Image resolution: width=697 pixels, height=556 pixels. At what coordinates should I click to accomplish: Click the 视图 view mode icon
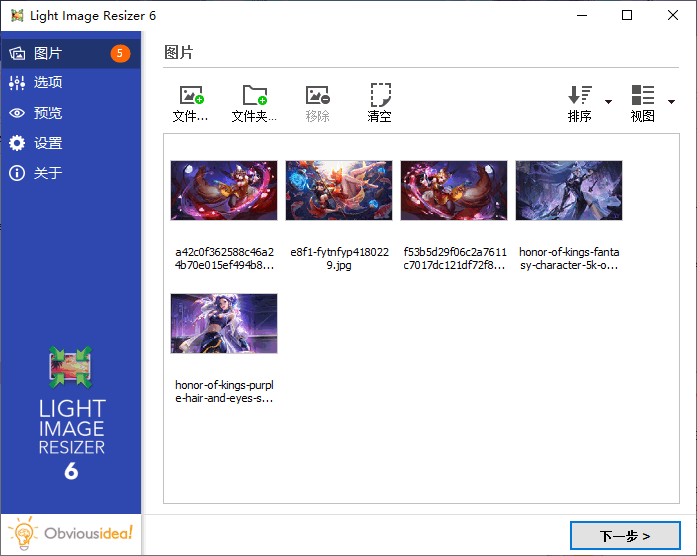pyautogui.click(x=643, y=95)
